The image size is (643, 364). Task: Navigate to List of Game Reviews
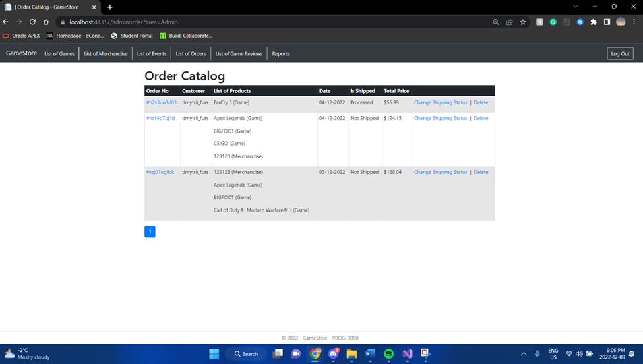click(x=239, y=53)
